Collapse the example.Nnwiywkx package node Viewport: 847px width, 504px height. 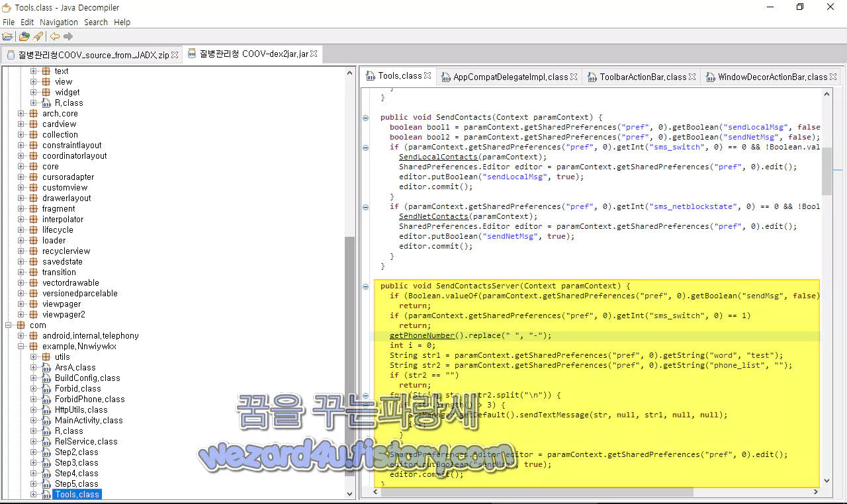click(x=21, y=347)
